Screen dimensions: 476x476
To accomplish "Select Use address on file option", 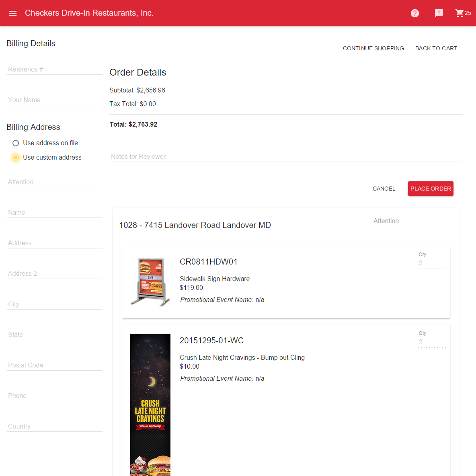I will coord(45,143).
